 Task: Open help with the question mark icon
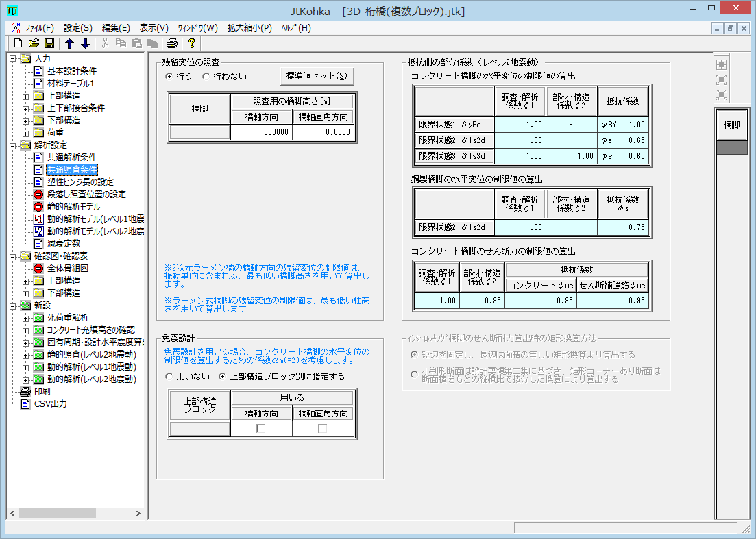[x=191, y=43]
